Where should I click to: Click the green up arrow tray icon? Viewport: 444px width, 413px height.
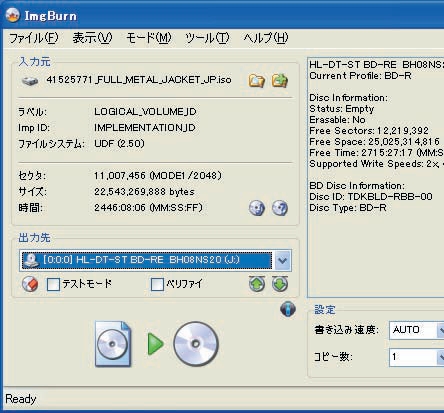[257, 284]
